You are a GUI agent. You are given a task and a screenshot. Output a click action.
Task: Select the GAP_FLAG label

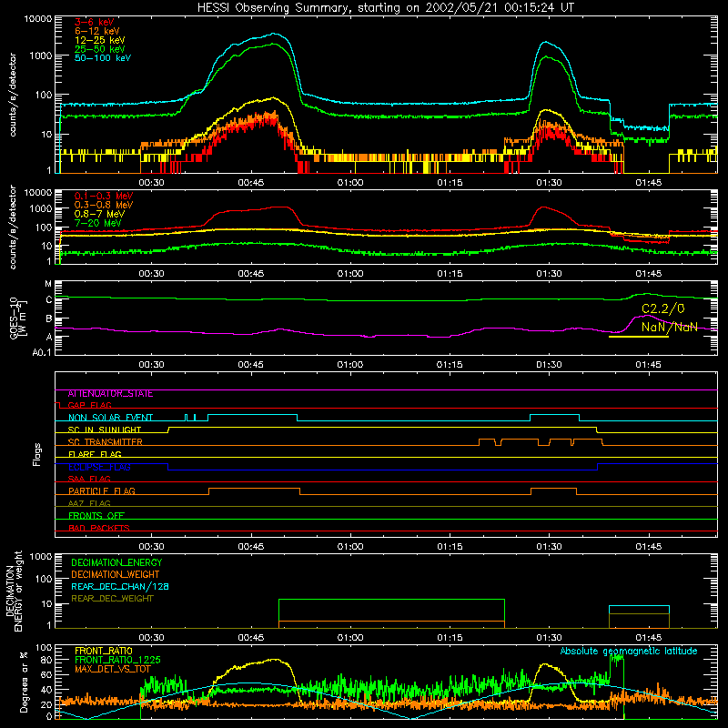[89, 405]
